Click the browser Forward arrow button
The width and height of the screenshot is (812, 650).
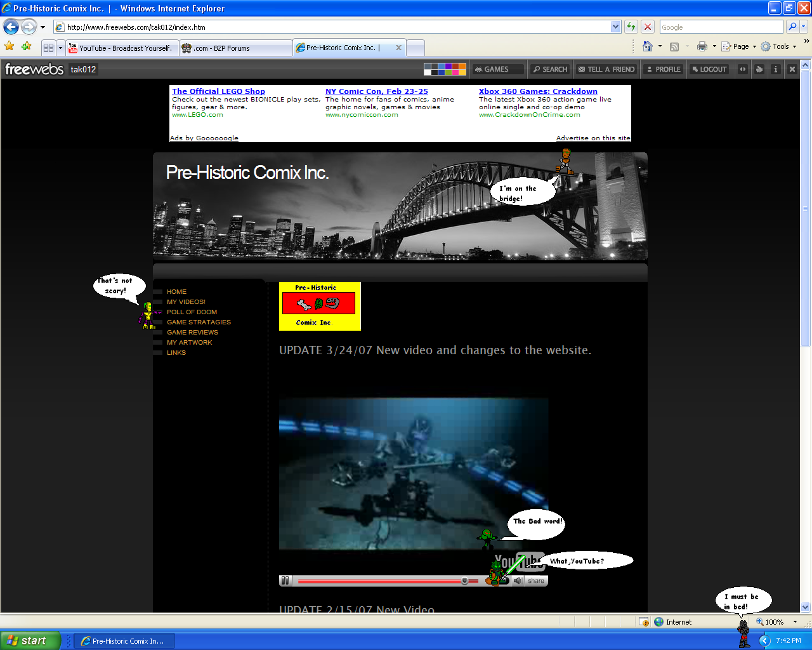coord(29,27)
